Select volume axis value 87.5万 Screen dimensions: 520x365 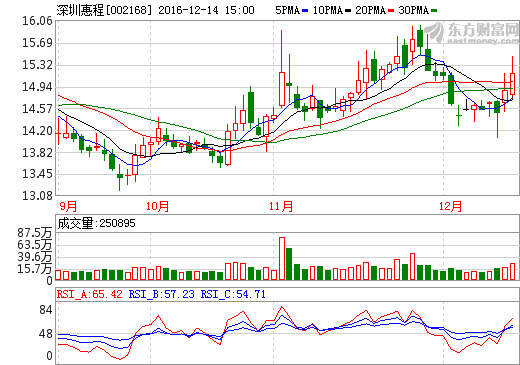click(x=35, y=233)
